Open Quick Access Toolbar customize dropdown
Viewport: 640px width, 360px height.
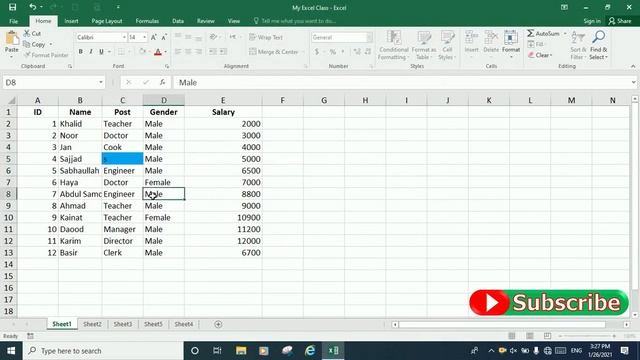[118, 7]
